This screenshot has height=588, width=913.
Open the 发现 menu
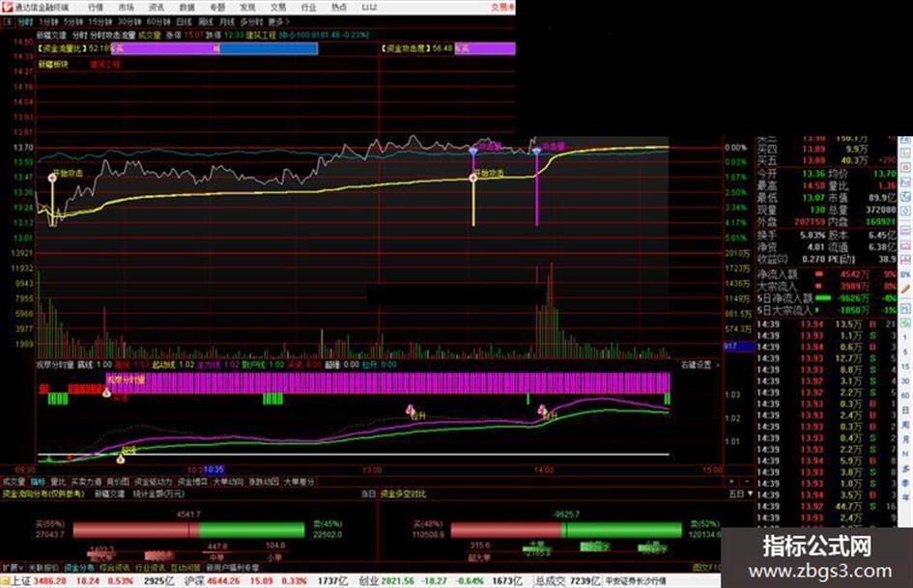click(x=247, y=8)
